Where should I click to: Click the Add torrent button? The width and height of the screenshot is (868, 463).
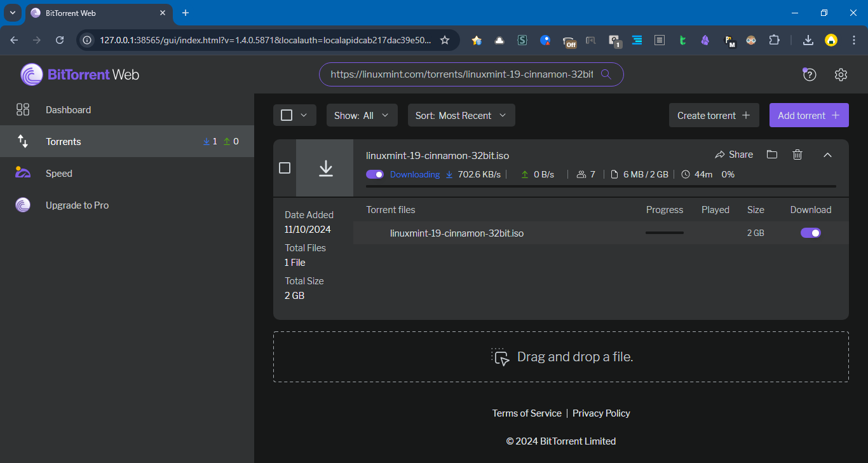click(809, 115)
